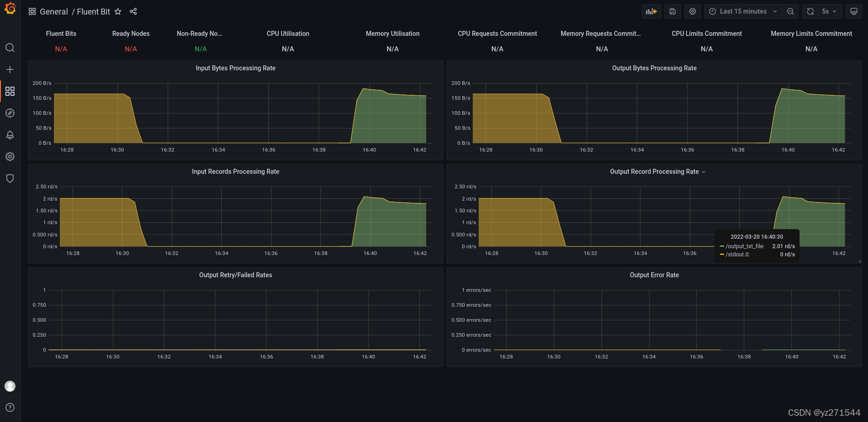This screenshot has height=422, width=868.
Task: Refresh the dashboard now
Action: [x=810, y=11]
